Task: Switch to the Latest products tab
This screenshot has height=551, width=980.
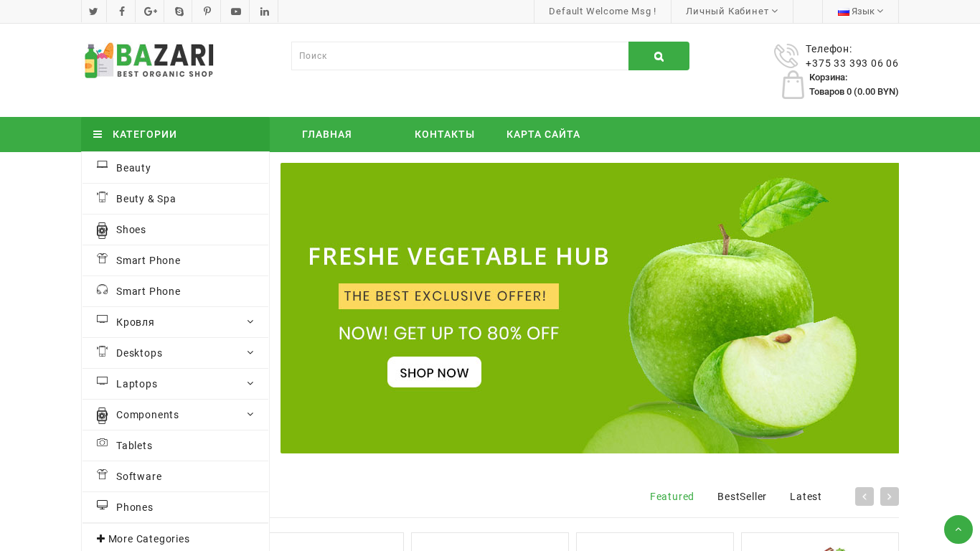Action: [x=806, y=496]
